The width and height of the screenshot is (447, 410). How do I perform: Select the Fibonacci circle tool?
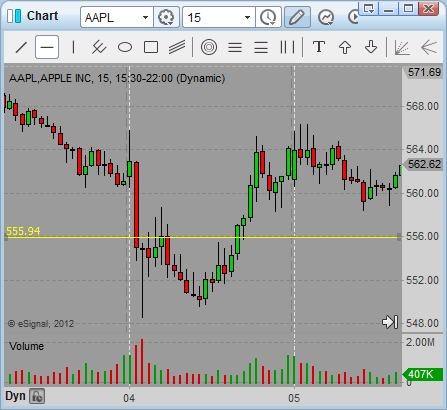[x=209, y=47]
